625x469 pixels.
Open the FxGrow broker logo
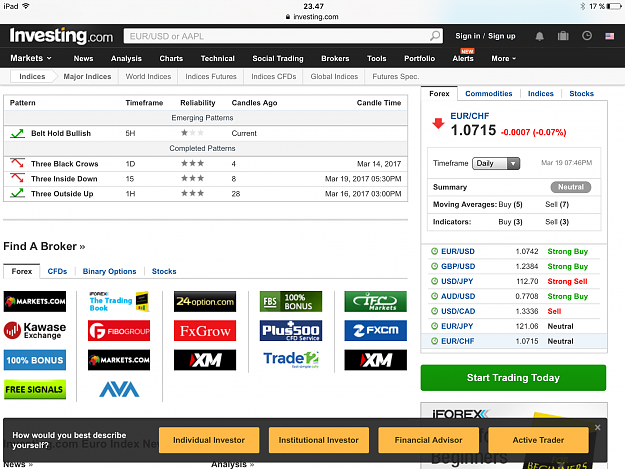tap(205, 331)
